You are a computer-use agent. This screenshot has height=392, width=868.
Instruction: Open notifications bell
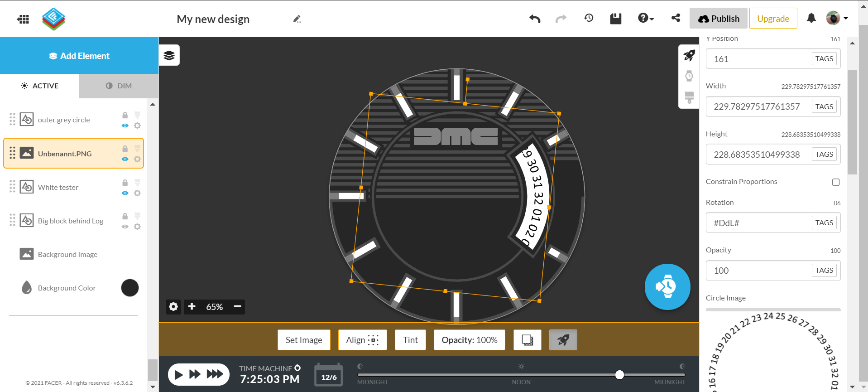click(x=811, y=18)
